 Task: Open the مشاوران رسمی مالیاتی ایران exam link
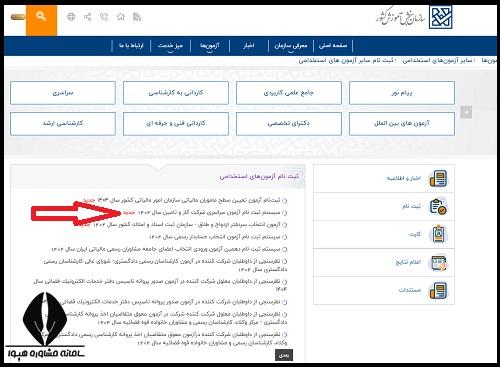(166, 249)
